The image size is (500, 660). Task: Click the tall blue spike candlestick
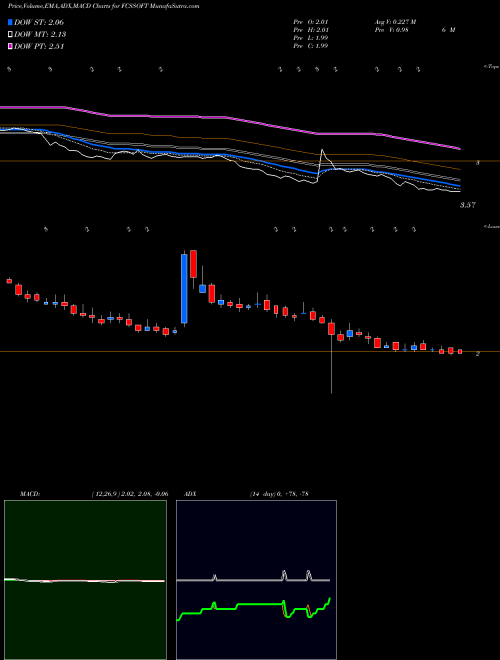[184, 289]
